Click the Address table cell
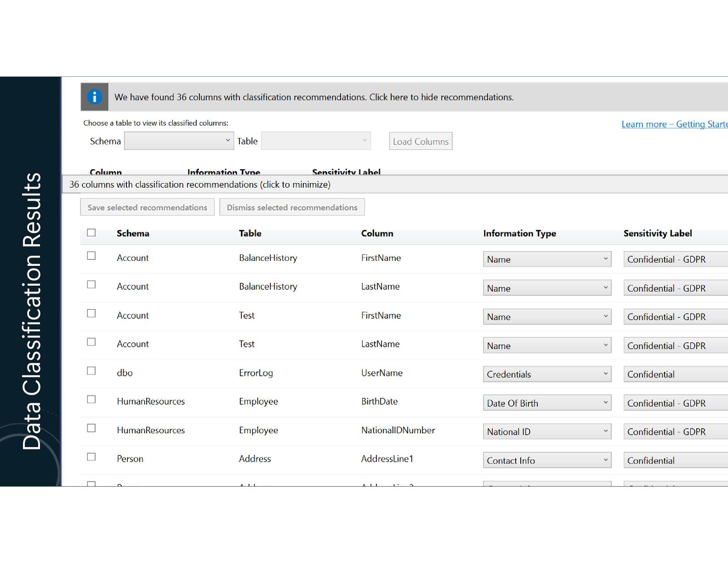 point(255,459)
